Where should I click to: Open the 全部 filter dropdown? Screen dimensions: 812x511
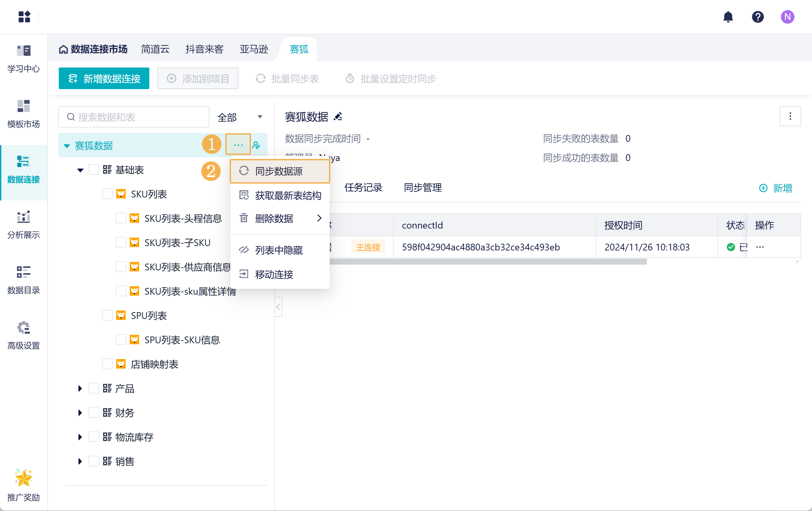[x=240, y=117]
